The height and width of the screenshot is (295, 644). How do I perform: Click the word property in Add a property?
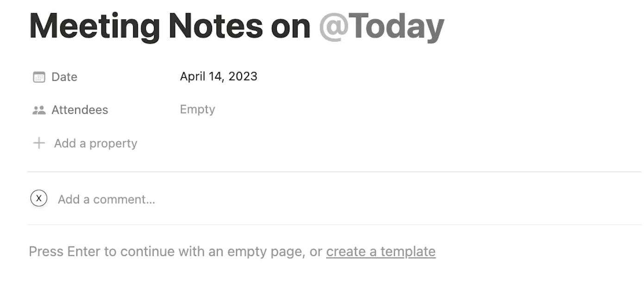click(113, 144)
